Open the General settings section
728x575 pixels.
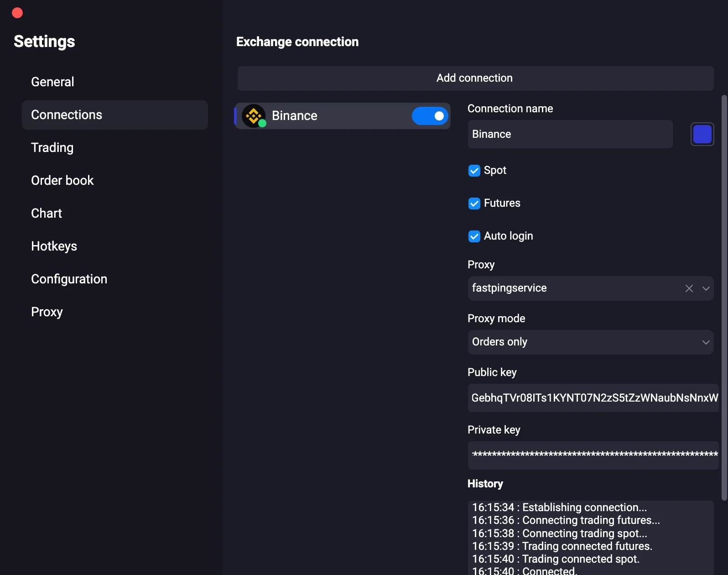[52, 82]
